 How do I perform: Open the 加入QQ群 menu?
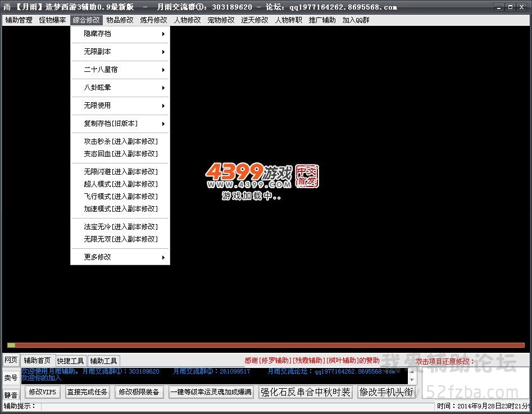(x=356, y=20)
